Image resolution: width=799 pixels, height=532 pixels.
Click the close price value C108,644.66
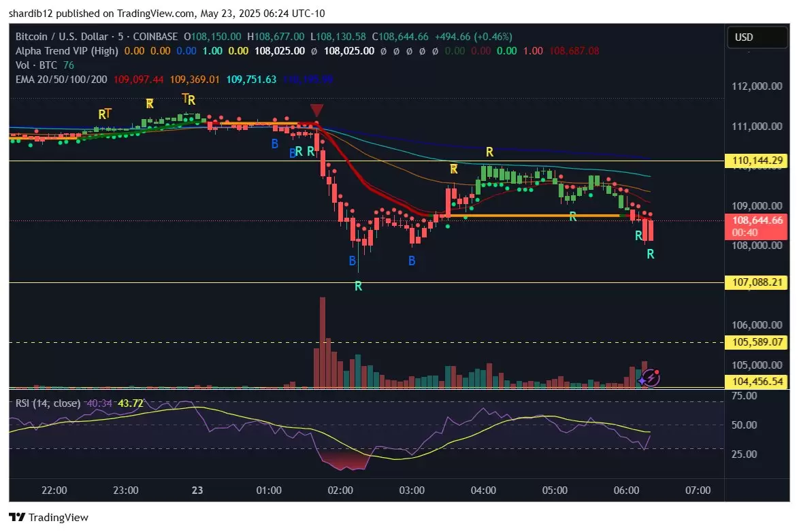click(x=400, y=37)
